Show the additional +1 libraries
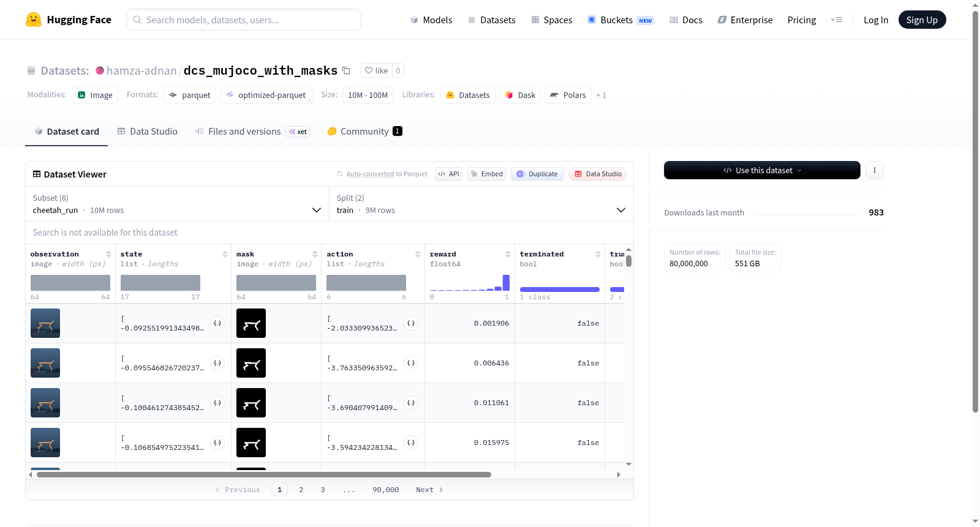The height and width of the screenshot is (527, 980). 601,95
